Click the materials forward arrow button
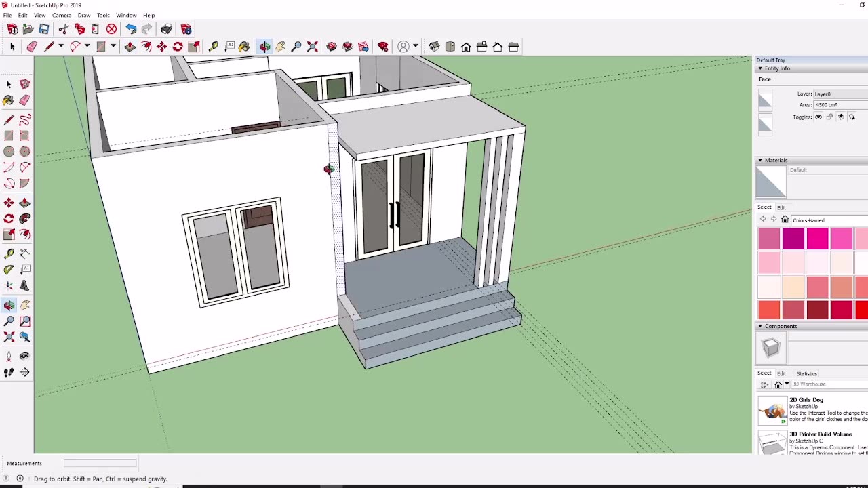 tap(774, 220)
